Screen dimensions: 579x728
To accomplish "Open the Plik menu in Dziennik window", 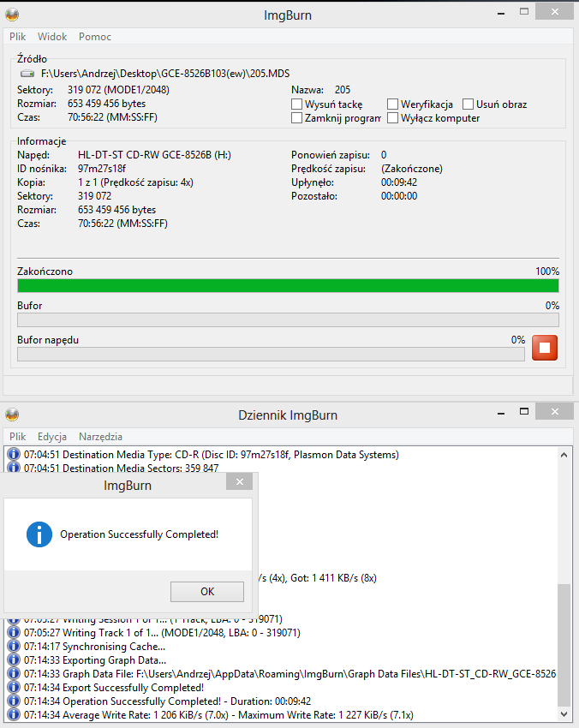I will (x=18, y=437).
